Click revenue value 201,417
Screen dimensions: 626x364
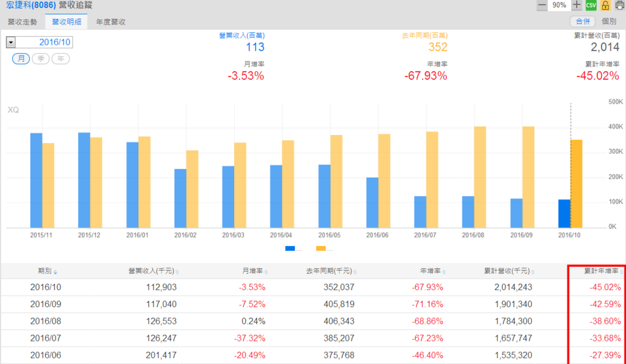click(x=161, y=355)
